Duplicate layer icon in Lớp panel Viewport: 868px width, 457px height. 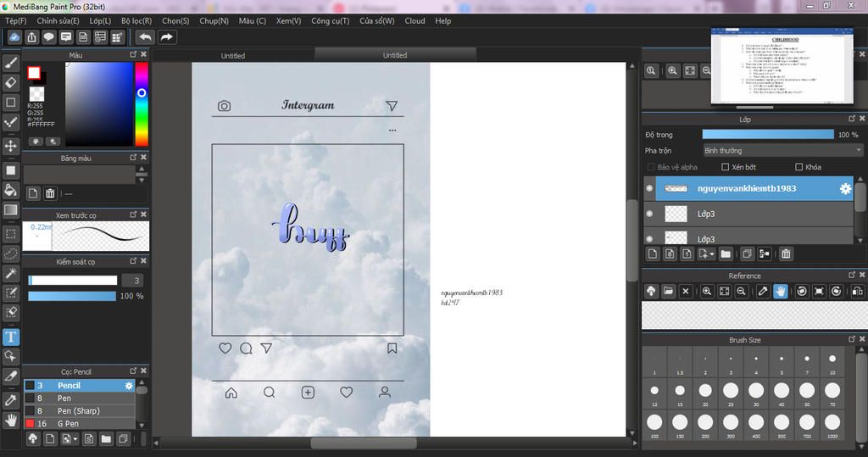tap(747, 254)
